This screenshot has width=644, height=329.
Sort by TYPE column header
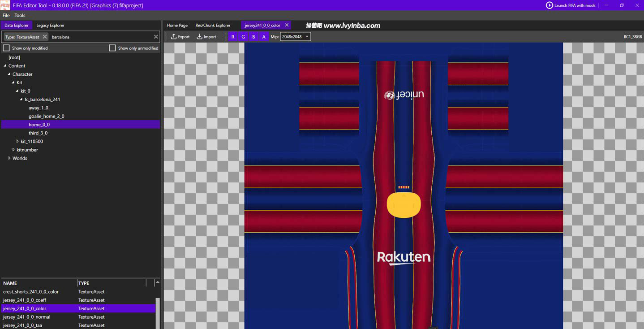coord(112,283)
